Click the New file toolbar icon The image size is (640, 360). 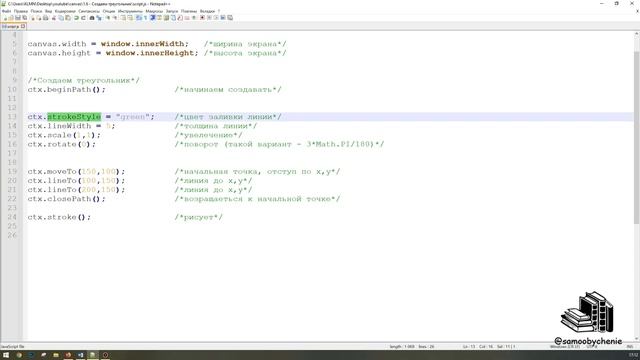pyautogui.click(x=6, y=18)
